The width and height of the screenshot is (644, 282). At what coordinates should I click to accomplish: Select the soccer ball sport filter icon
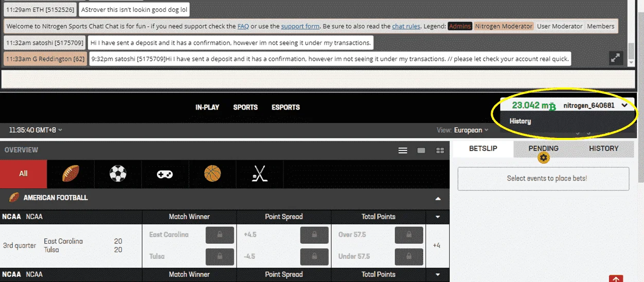[x=118, y=174]
